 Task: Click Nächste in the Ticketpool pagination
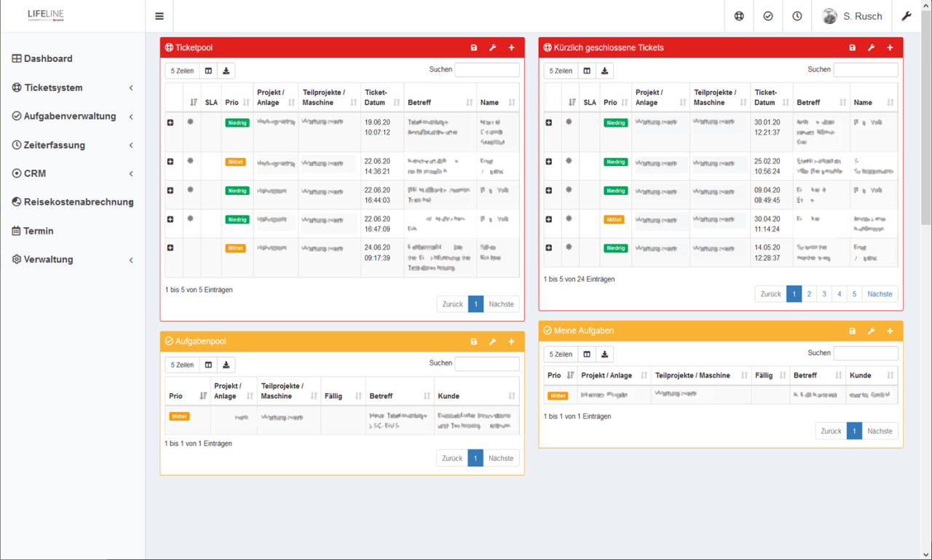(501, 304)
